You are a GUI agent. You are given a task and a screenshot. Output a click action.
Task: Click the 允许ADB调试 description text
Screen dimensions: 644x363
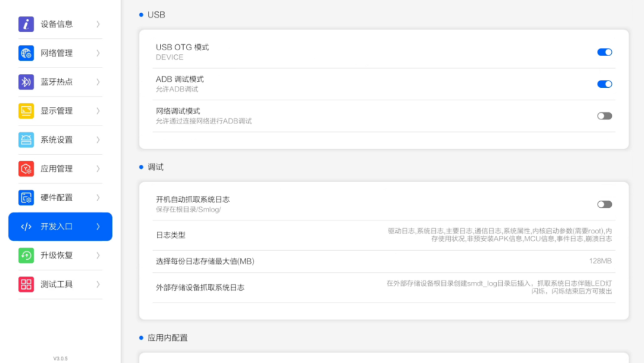177,89
